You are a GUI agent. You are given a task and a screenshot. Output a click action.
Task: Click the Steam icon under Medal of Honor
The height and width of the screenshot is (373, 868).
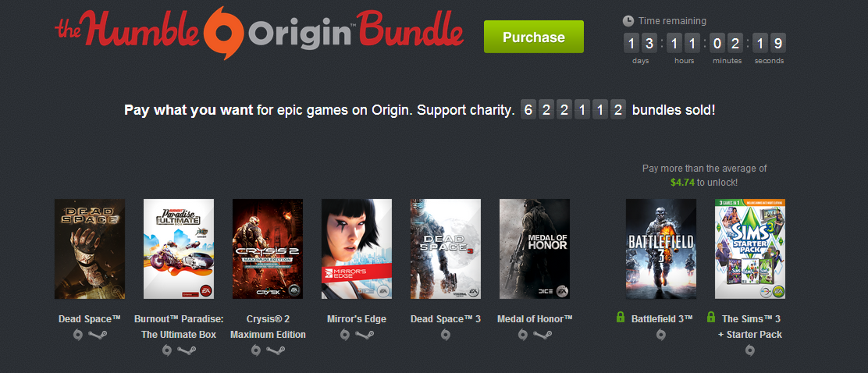pos(542,335)
